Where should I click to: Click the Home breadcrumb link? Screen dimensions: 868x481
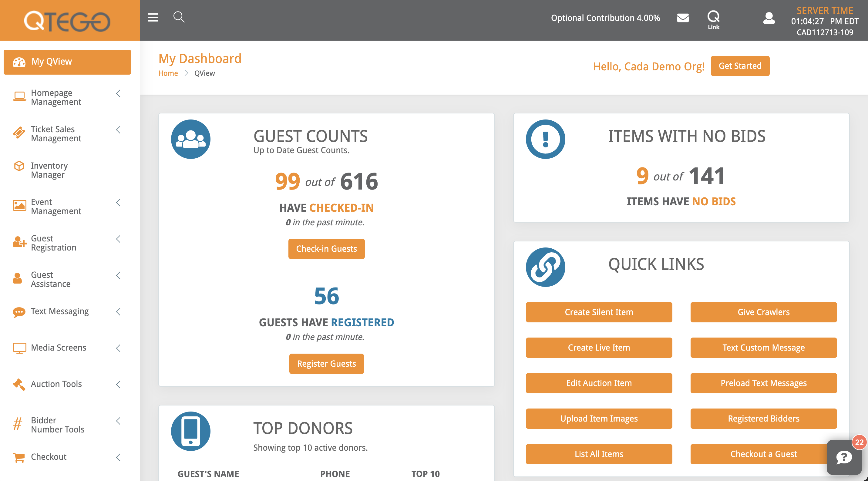click(x=168, y=73)
